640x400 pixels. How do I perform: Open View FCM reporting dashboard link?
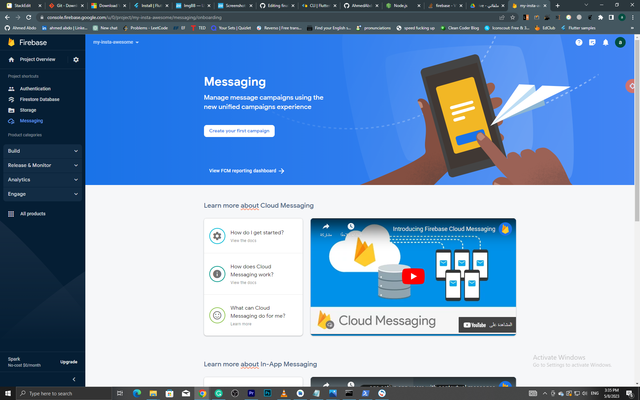247,171
